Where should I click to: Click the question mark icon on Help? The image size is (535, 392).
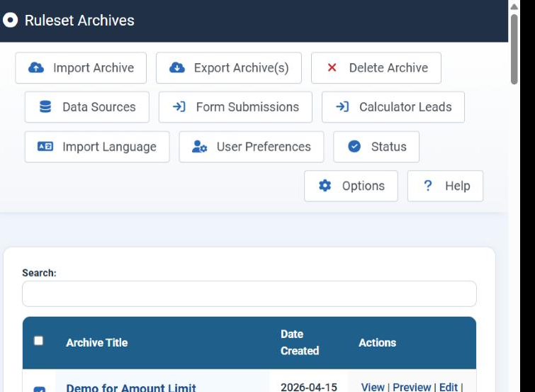click(x=428, y=186)
